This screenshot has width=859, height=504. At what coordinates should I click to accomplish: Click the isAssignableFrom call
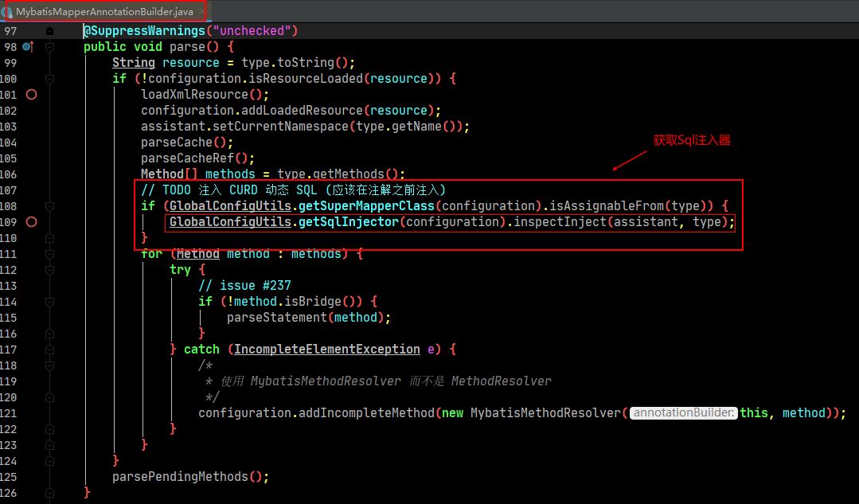tap(607, 206)
